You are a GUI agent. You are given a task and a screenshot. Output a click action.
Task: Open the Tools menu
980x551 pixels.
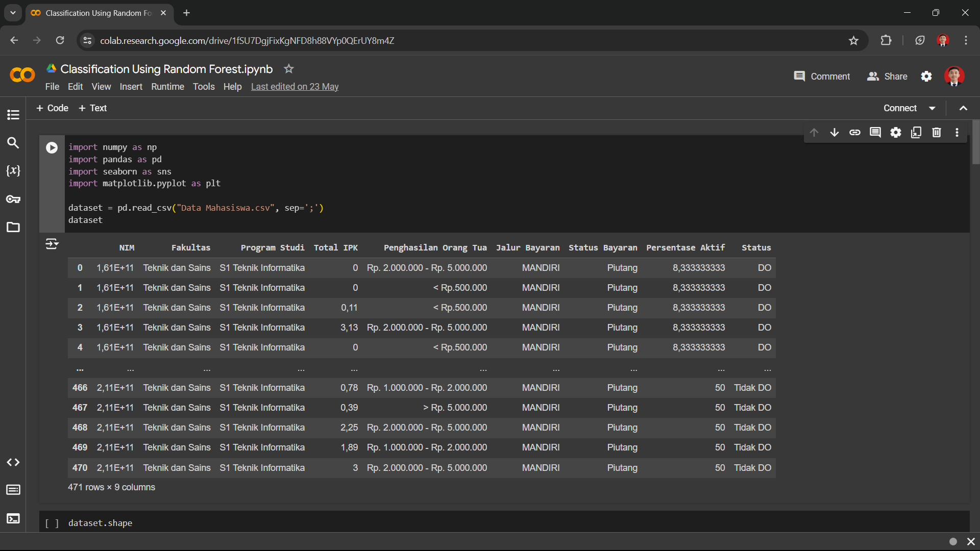204,87
